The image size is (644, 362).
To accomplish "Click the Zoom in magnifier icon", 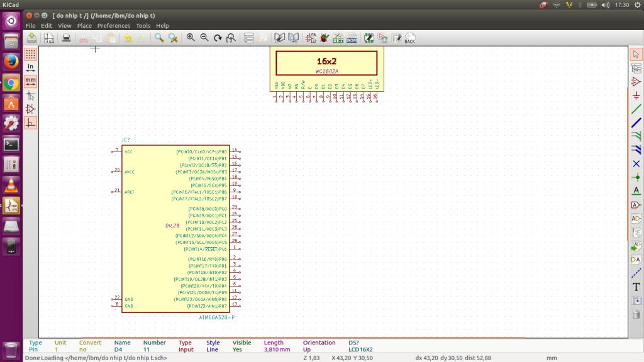I will pyautogui.click(x=191, y=38).
